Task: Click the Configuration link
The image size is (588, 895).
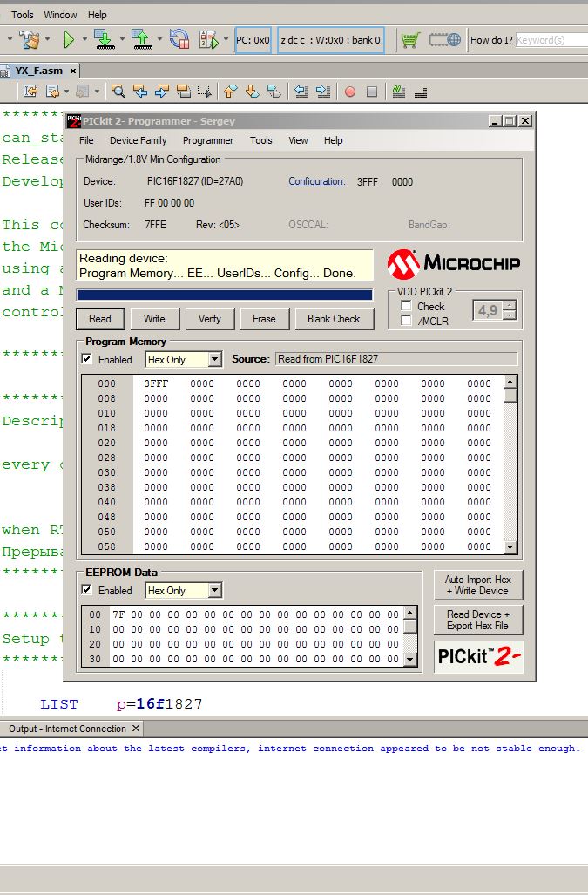Action: (317, 181)
